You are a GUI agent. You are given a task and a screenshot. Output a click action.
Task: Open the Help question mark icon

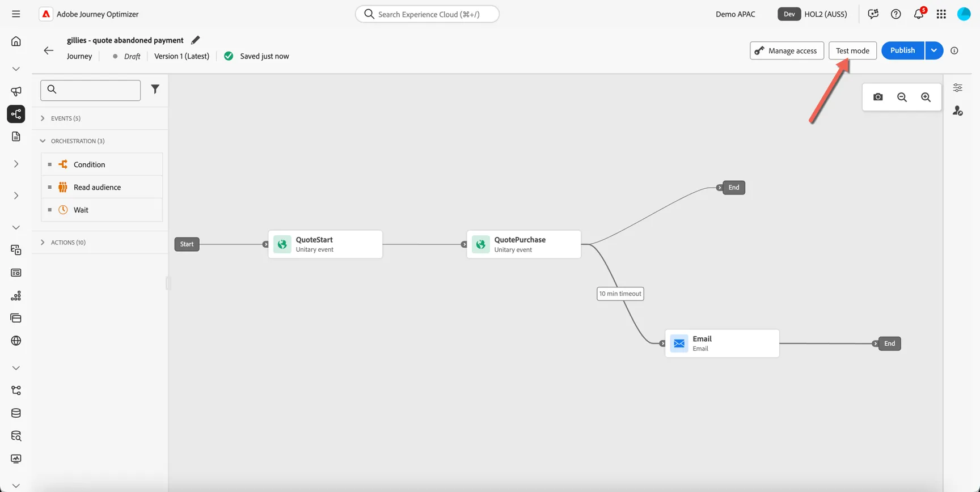(896, 14)
